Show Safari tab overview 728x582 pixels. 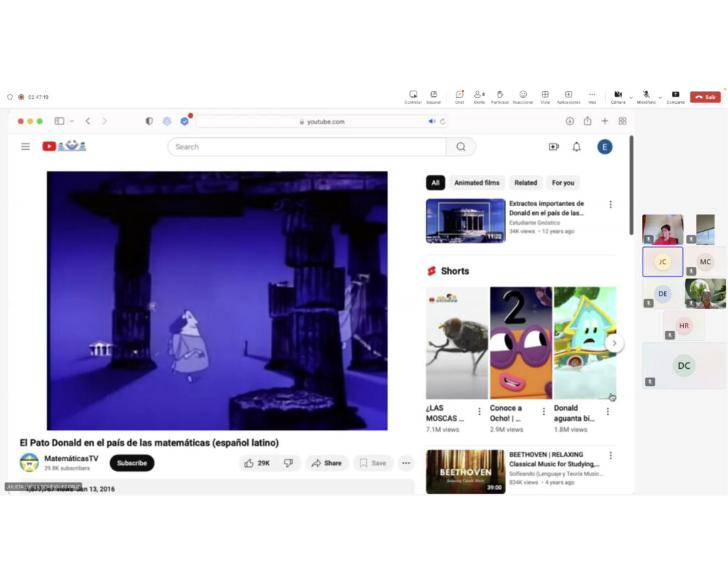click(x=623, y=121)
